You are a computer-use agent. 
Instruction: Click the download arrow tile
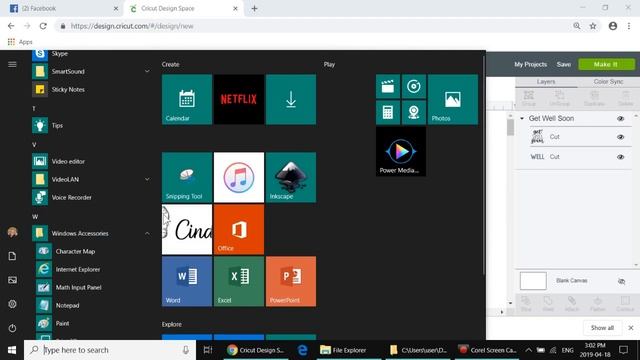click(x=291, y=99)
